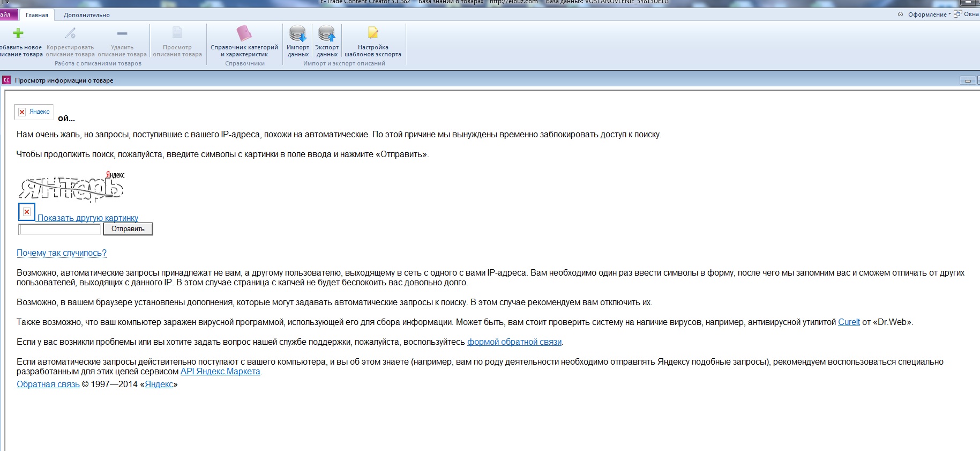Click the green plus add new product description icon

(18, 33)
